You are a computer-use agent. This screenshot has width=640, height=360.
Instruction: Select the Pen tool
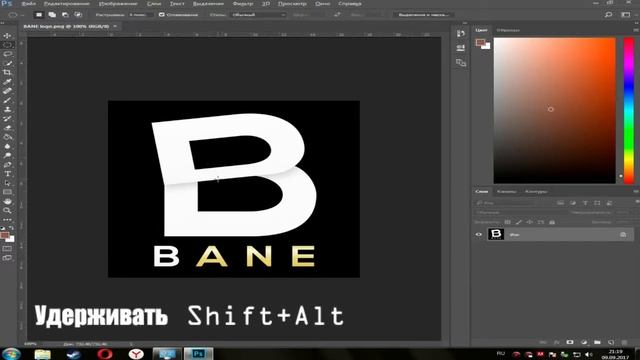coord(7,164)
